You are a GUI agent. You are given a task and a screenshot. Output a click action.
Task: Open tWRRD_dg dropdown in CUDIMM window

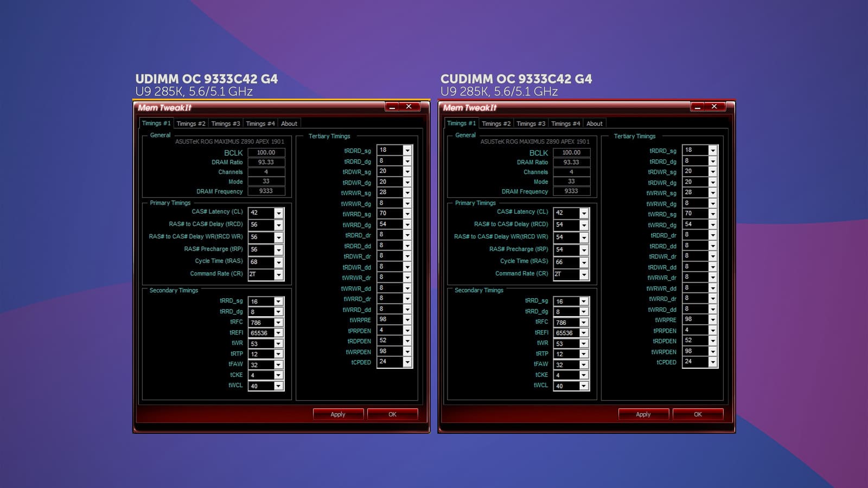coord(713,224)
